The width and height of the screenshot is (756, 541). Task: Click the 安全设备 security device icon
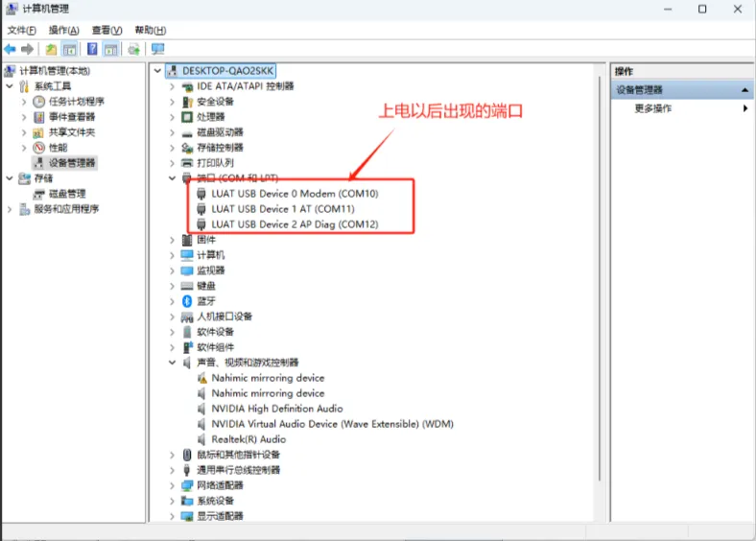coord(187,102)
